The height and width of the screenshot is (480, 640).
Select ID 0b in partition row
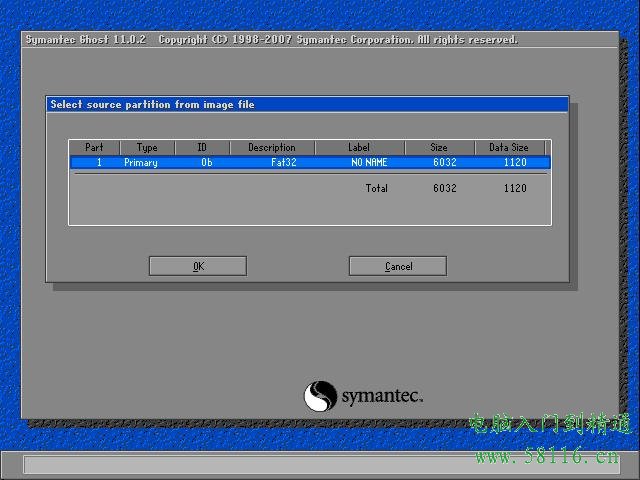(207, 162)
